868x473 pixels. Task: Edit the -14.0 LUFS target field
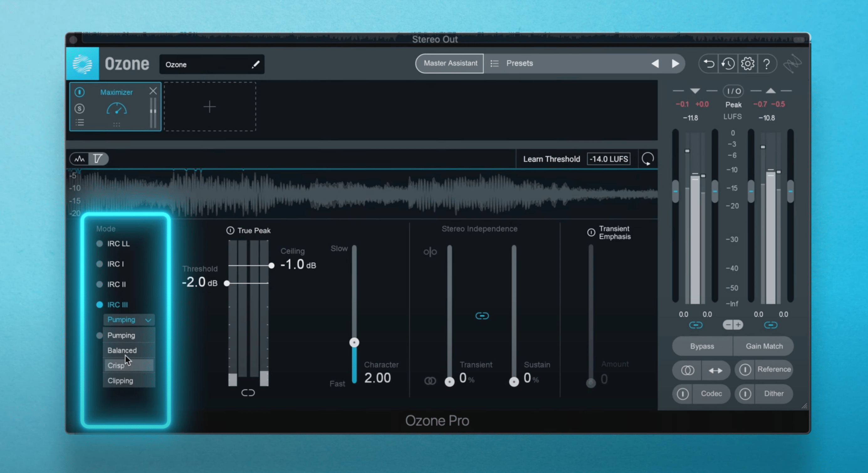tap(609, 159)
